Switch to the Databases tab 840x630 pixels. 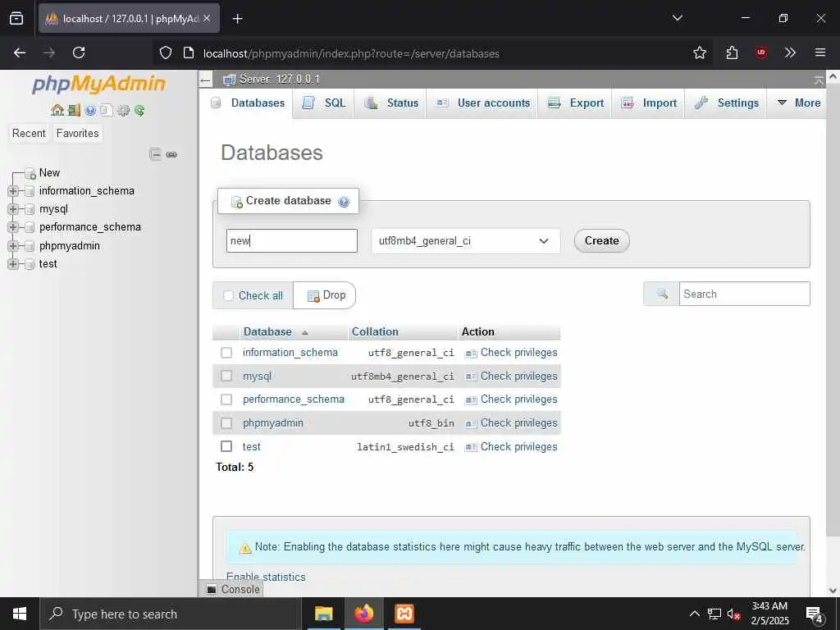[x=248, y=103]
